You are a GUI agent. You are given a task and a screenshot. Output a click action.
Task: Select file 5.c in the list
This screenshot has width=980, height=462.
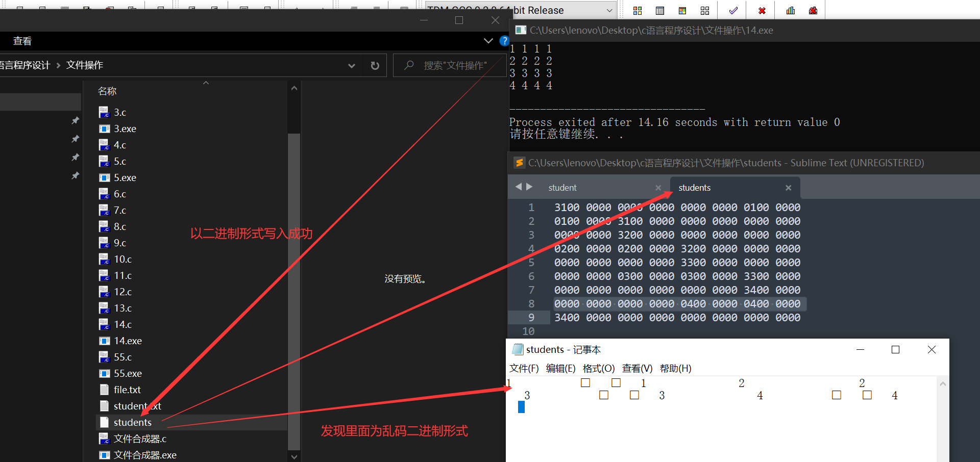coord(120,161)
